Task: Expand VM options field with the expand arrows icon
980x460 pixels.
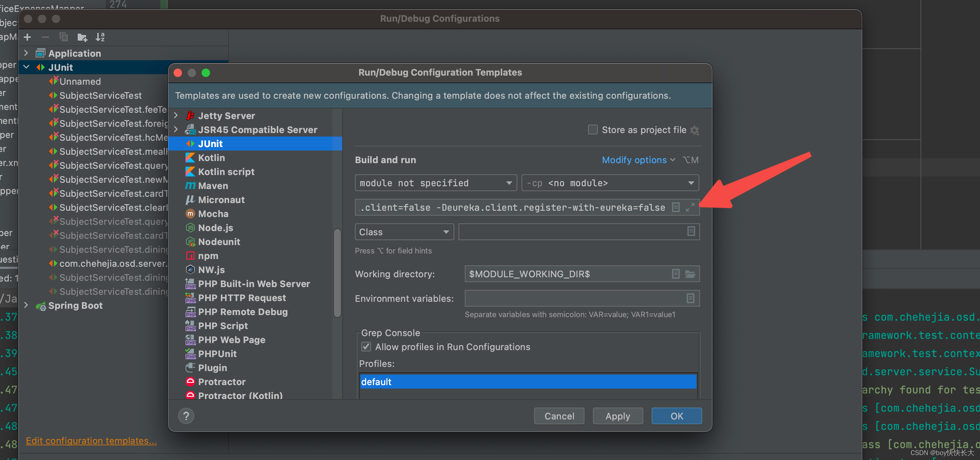Action: 690,207
